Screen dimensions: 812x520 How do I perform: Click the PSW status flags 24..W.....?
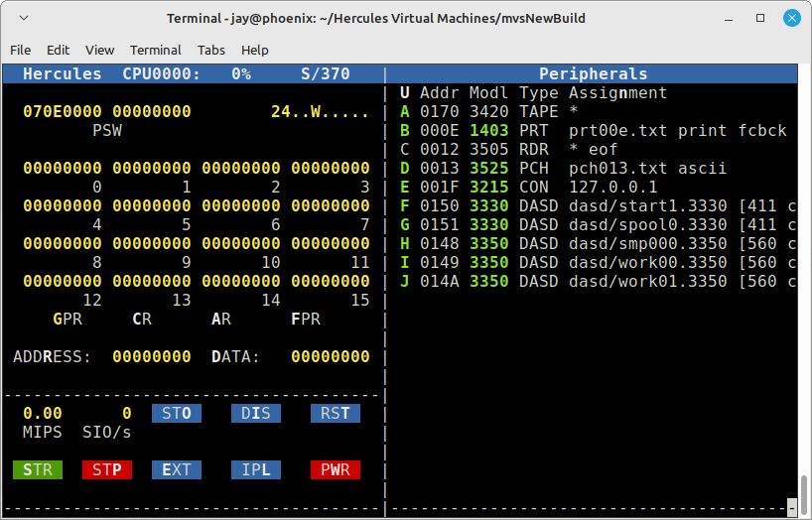320,112
